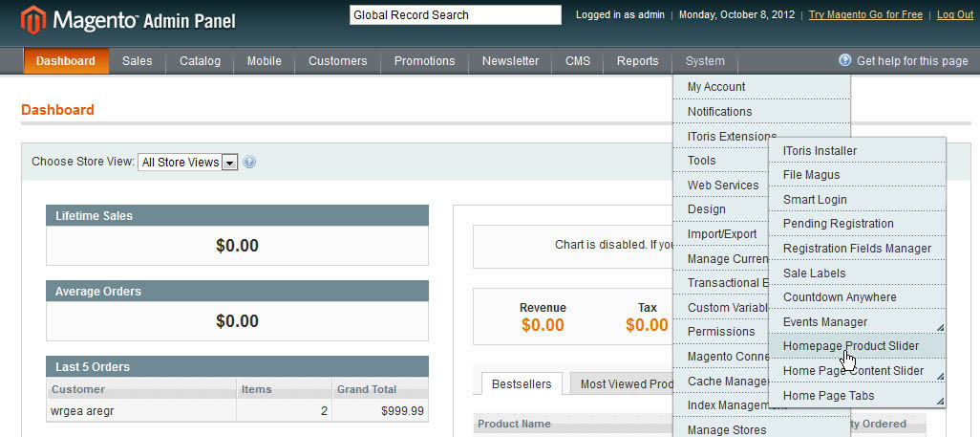Click the Product Name column header
Image resolution: width=980 pixels, height=437 pixels.
tap(515, 424)
